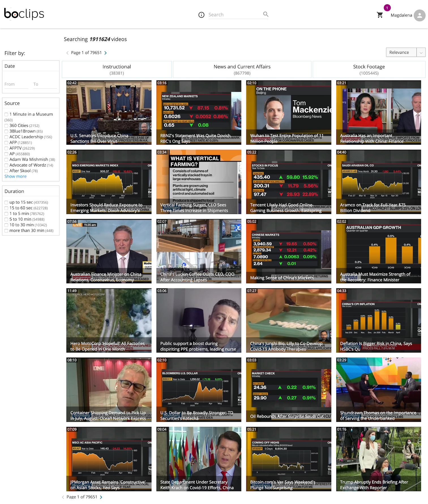Click the sort dropdown arrow
This screenshot has height=504, width=428.
(x=421, y=52)
